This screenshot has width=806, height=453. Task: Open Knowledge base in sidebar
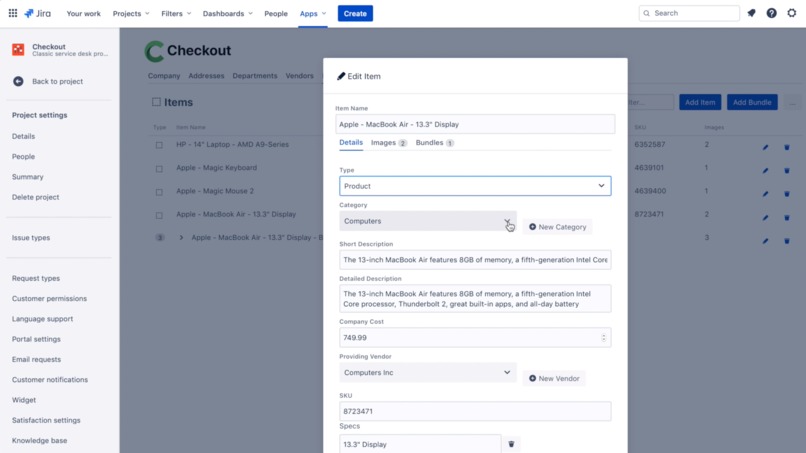(x=40, y=441)
